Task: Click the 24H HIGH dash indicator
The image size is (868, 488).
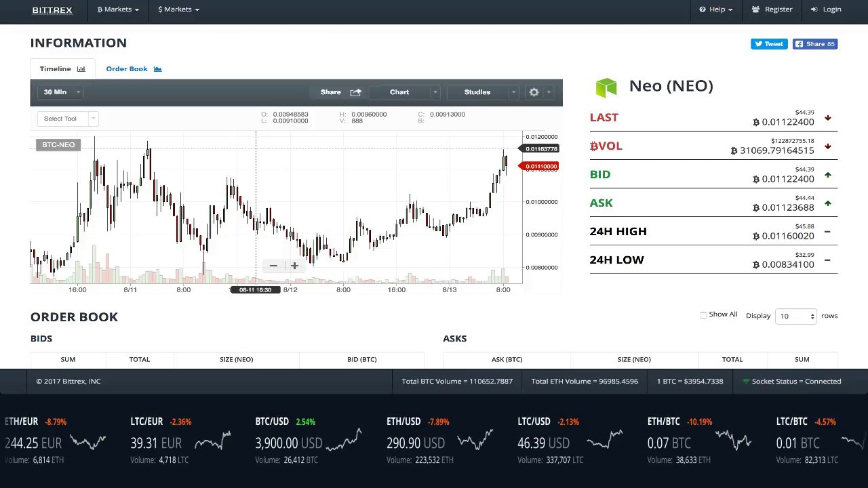Action: [x=827, y=232]
